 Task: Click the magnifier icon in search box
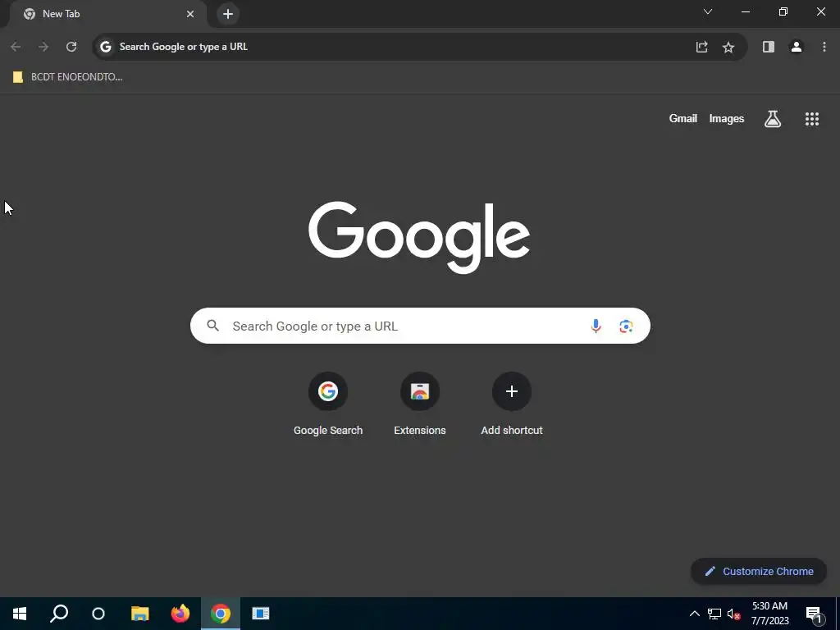tap(212, 325)
